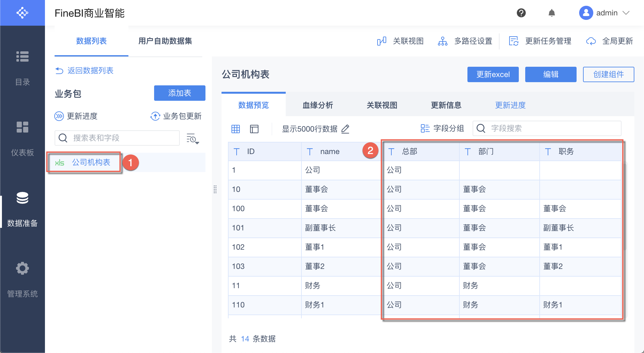Open 仪表板 dashboard sidebar icon
This screenshot has height=353, width=644.
point(22,127)
